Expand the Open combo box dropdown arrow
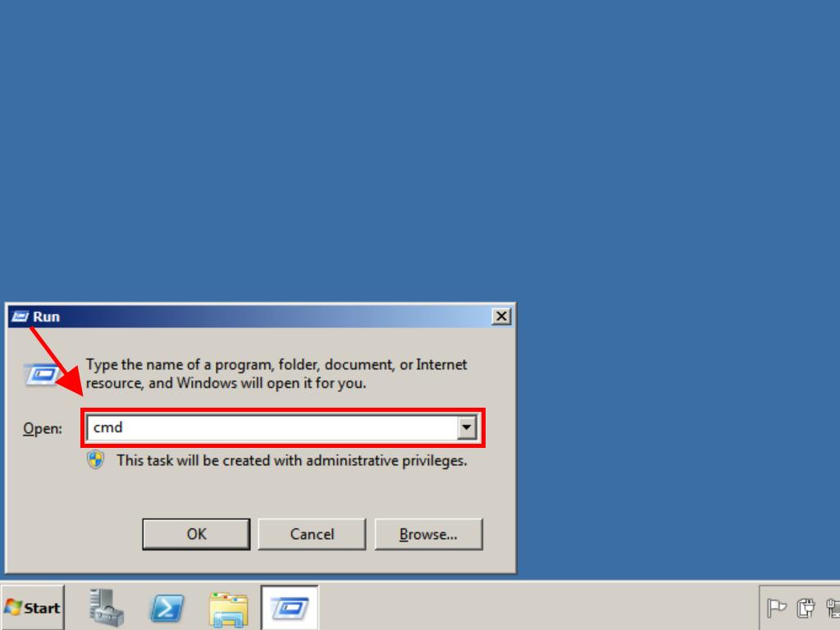 [467, 427]
